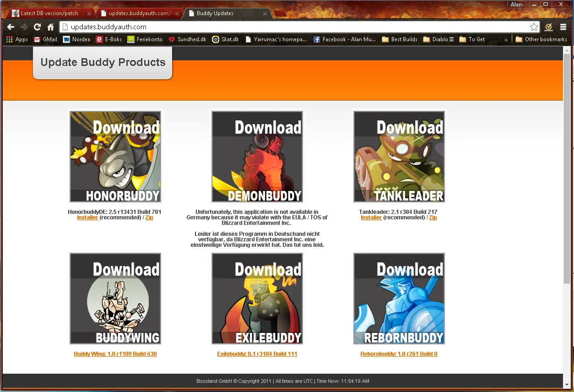This screenshot has height=392, width=574.
Task: Click the Tankleader Zip download link
Action: (x=433, y=218)
